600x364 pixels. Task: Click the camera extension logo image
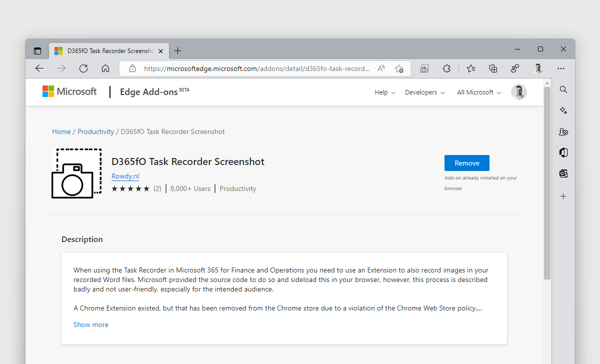click(76, 173)
